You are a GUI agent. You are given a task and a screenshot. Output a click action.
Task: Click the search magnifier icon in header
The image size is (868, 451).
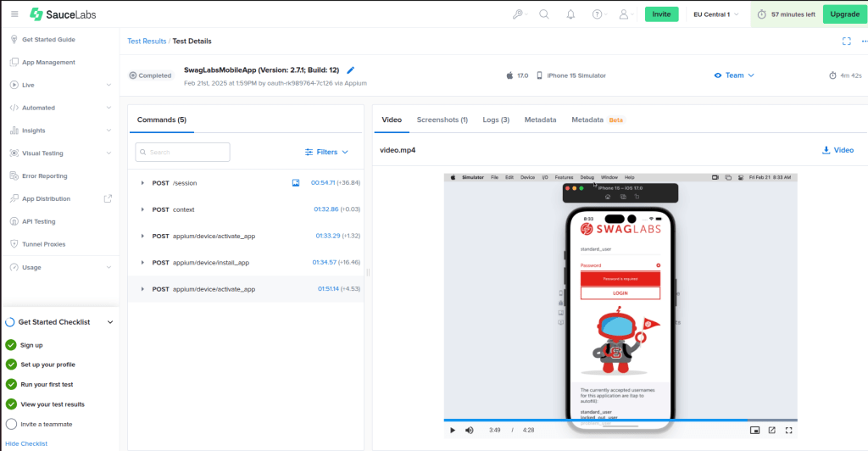[x=544, y=14]
